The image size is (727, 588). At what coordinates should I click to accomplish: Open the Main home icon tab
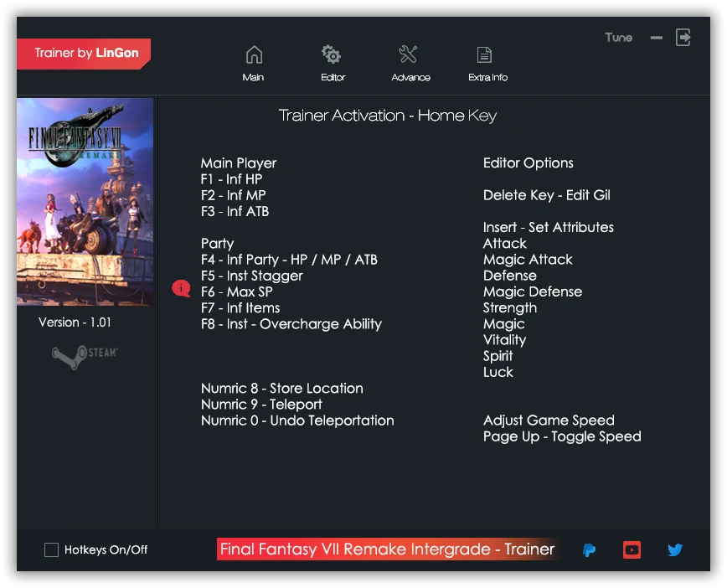(x=254, y=54)
